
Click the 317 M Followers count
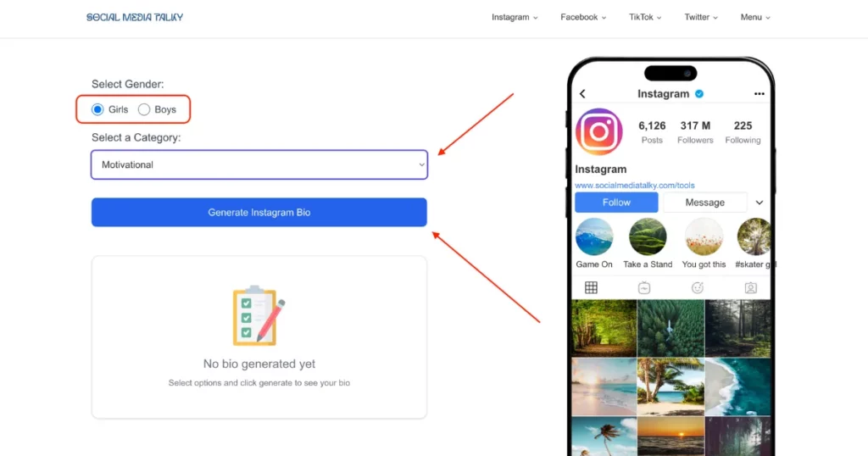(695, 132)
